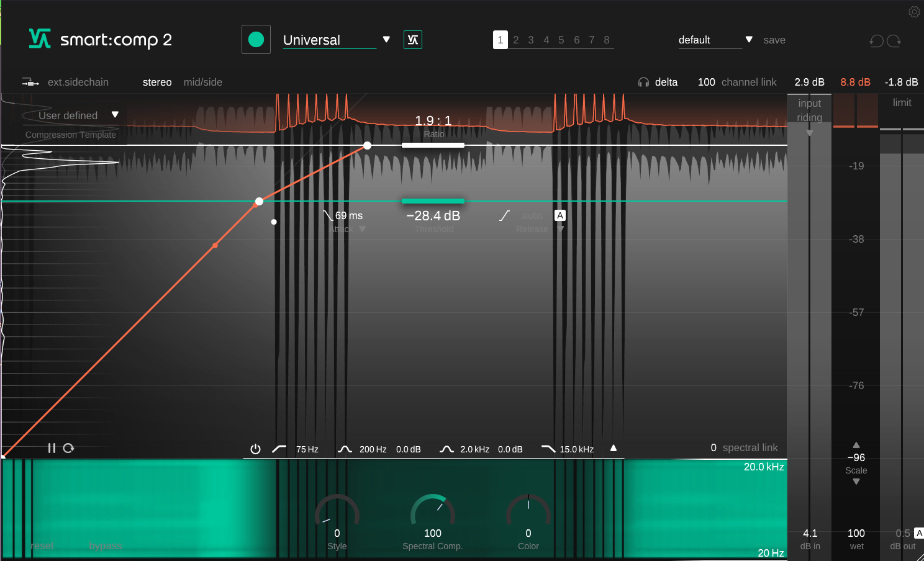Screen dimensions: 924x561
Task: Click the 4.1 dB in value
Action: tap(810, 533)
